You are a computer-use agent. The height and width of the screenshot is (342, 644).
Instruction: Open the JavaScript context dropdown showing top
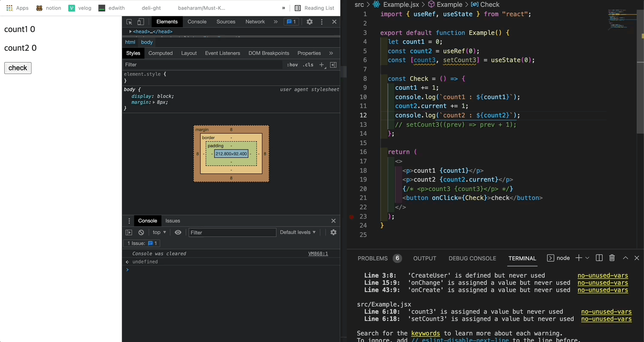coord(159,232)
